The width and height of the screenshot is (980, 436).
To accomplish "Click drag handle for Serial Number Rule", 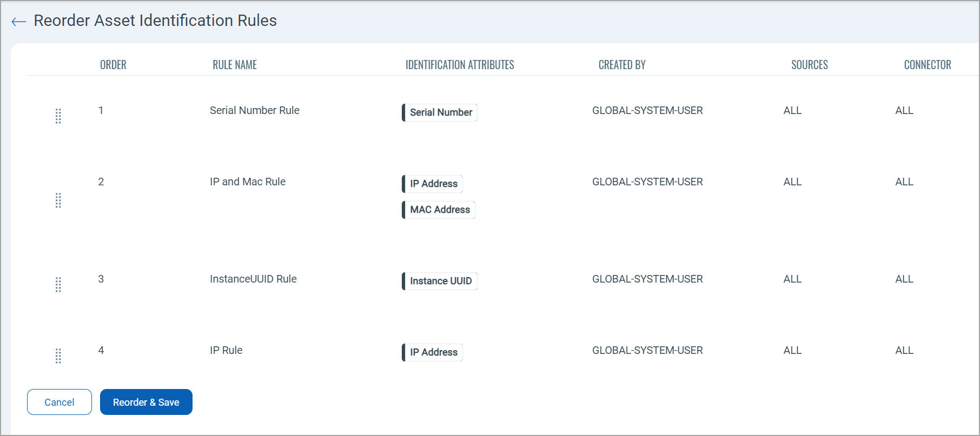I will pos(58,116).
